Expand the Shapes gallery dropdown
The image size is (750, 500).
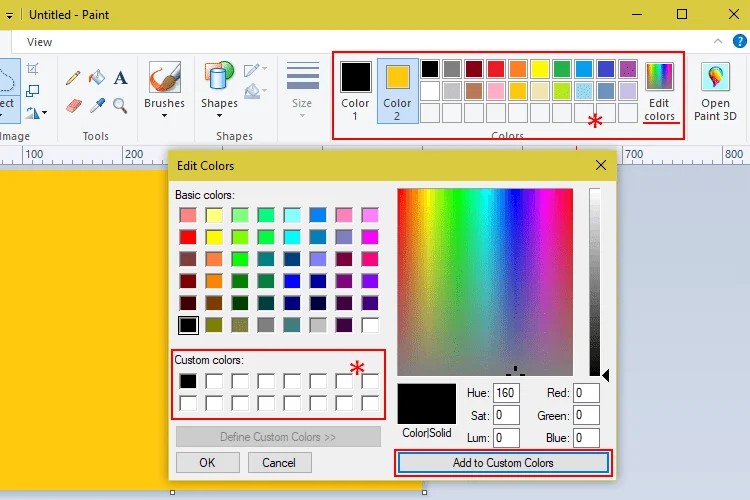tap(219, 115)
